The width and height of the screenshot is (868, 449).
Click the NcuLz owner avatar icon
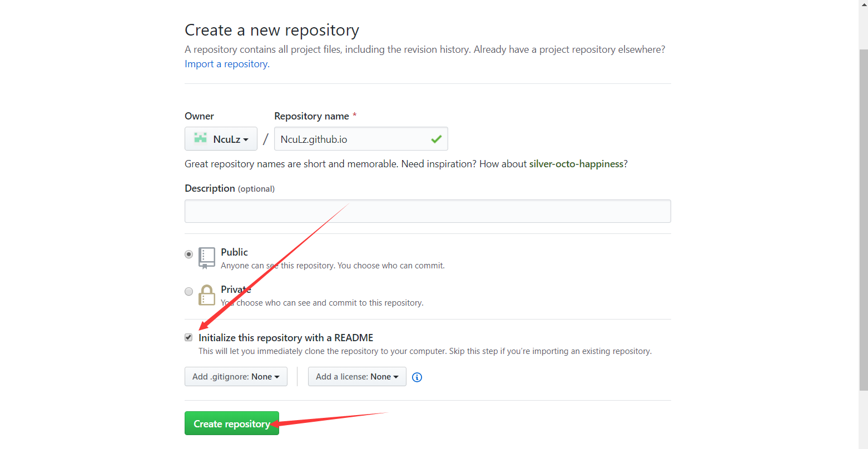200,138
